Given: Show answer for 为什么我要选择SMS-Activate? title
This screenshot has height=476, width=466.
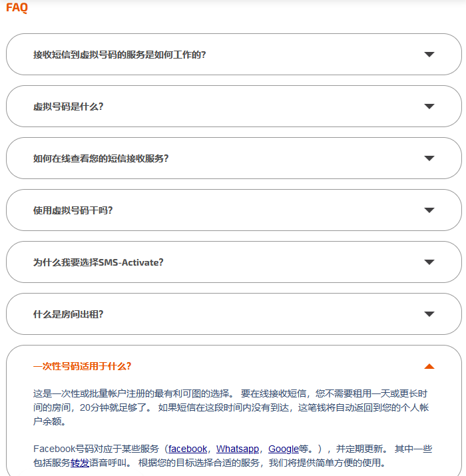Looking at the screenshot, I should (x=98, y=262).
